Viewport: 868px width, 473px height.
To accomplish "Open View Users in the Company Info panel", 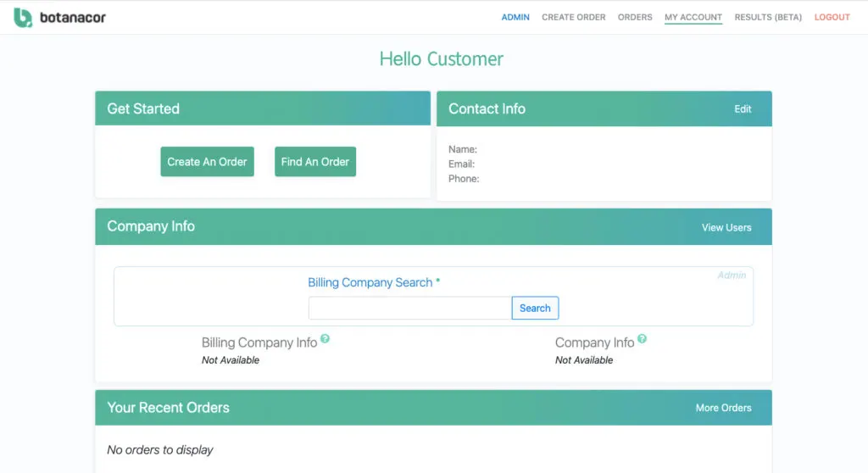I will pos(726,227).
